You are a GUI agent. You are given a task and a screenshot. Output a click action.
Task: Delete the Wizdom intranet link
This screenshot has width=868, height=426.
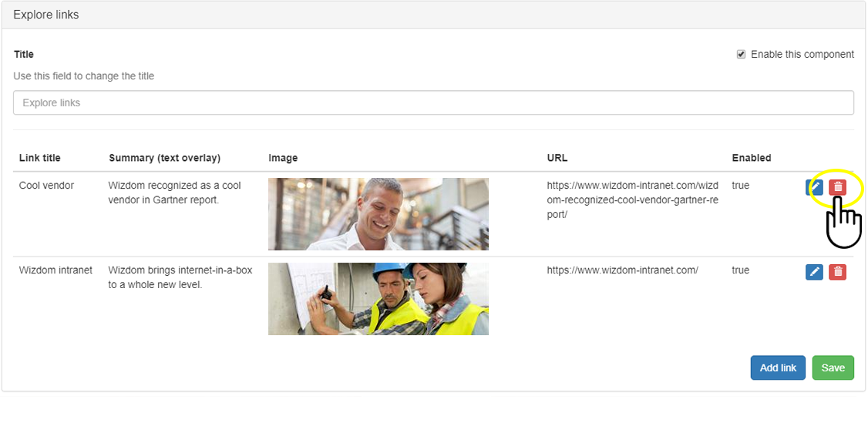(837, 272)
